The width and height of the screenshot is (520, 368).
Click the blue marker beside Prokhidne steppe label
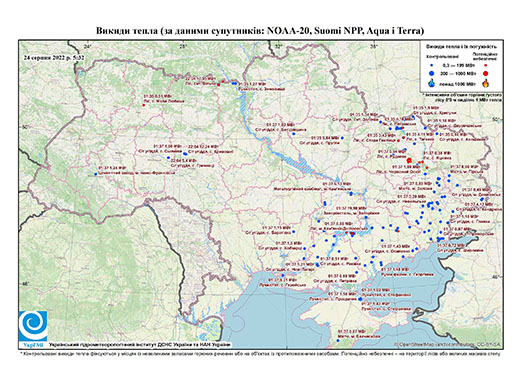[x=360, y=299]
